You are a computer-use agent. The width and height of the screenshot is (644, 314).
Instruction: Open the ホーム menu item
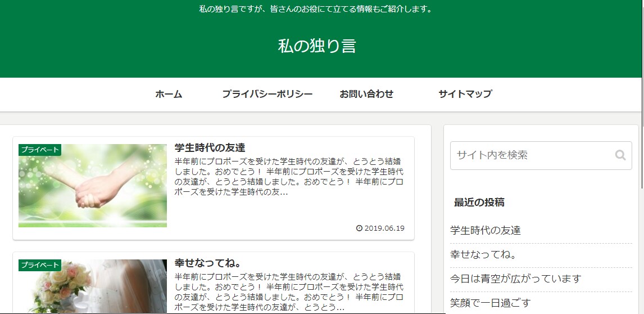169,94
